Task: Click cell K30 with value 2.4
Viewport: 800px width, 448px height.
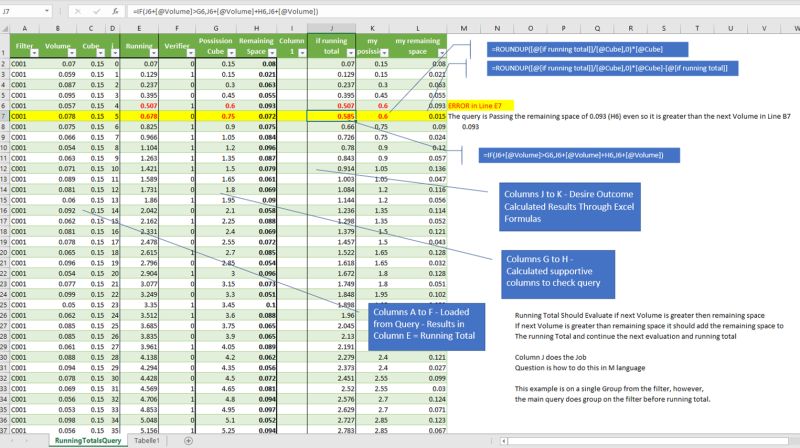Action: coord(372,357)
